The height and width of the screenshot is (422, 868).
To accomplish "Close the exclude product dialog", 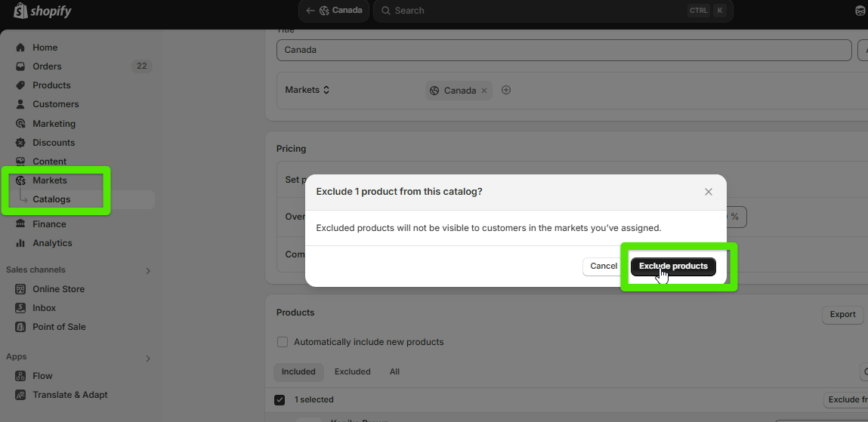I will (709, 192).
